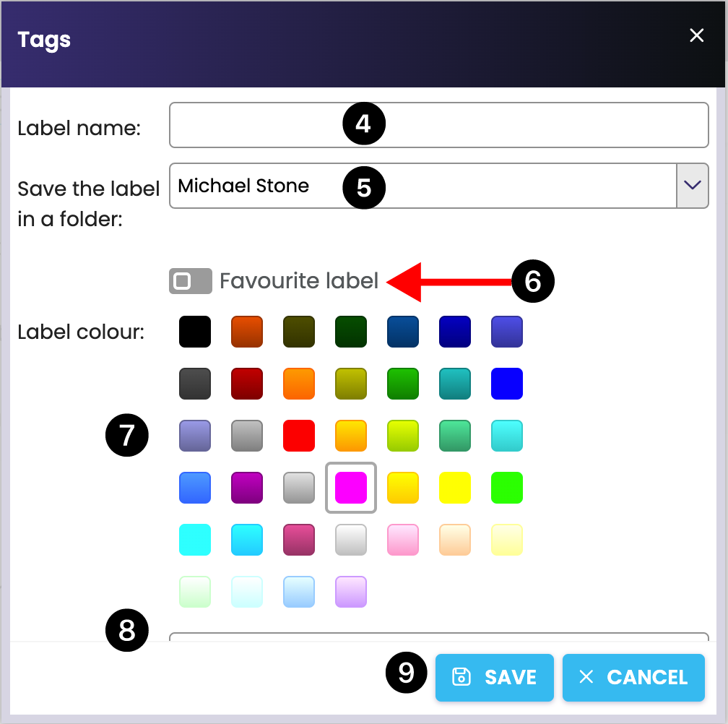Open the folder dropdown showing Michael Stone
This screenshot has height=724, width=728.
coord(422,186)
